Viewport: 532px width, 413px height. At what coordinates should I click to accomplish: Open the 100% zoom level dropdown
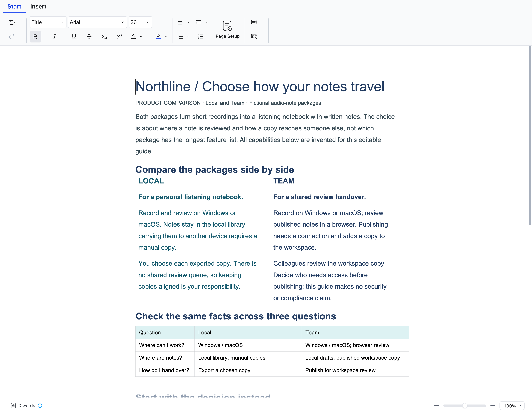(x=512, y=406)
